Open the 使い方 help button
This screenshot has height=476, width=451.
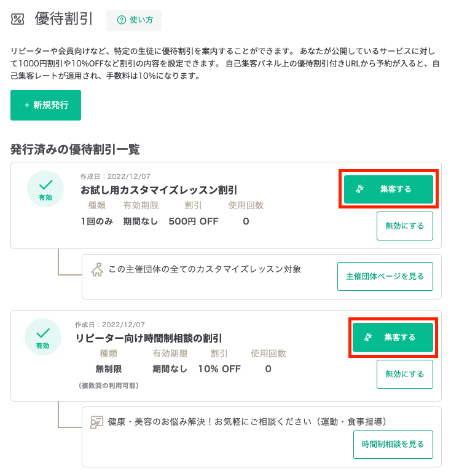[x=134, y=20]
